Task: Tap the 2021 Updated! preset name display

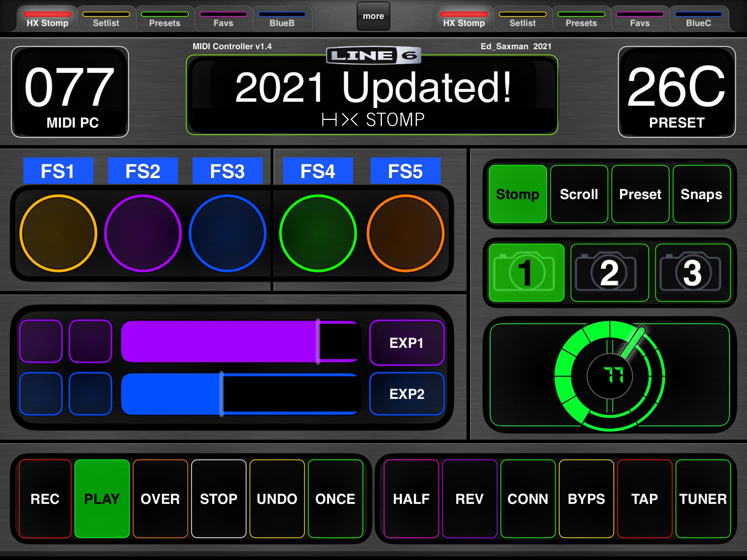Action: coord(372,96)
